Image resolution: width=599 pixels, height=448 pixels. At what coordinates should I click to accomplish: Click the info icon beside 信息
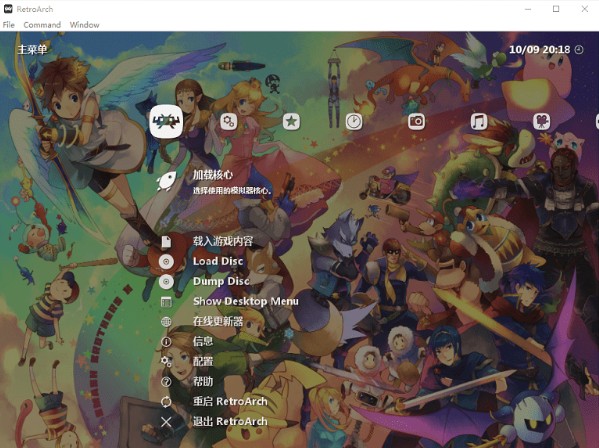pyautogui.click(x=166, y=342)
